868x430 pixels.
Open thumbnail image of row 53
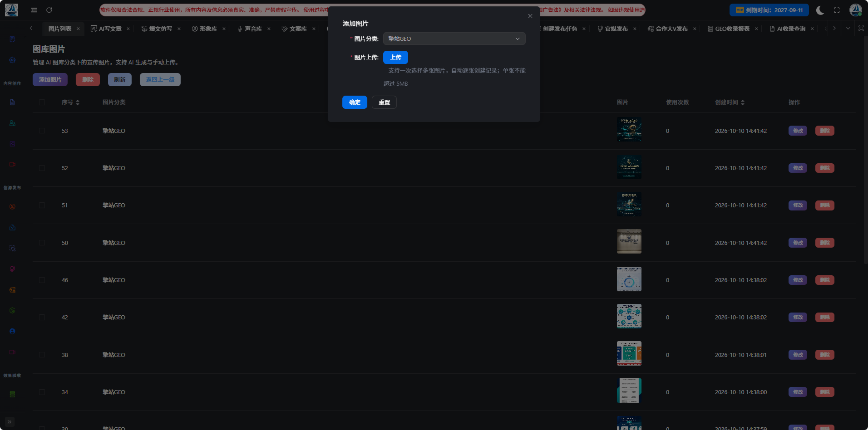pos(629,129)
